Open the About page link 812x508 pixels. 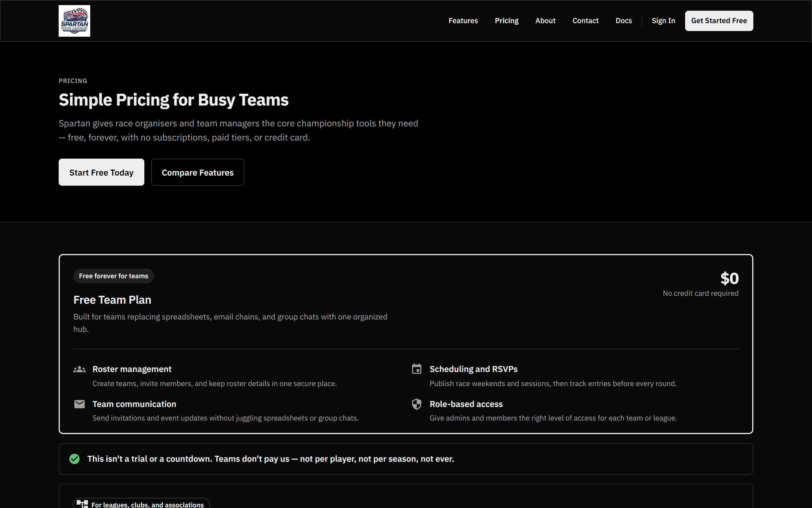tap(545, 21)
